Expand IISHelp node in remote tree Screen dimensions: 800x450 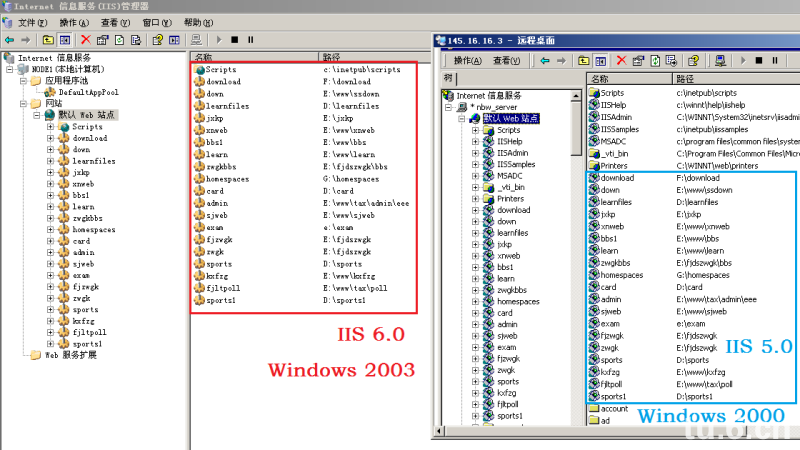click(476, 141)
